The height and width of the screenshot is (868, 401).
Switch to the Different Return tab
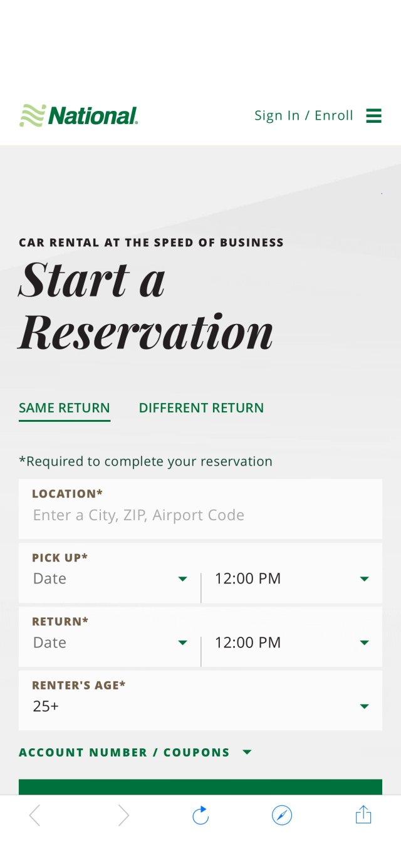pos(201,408)
